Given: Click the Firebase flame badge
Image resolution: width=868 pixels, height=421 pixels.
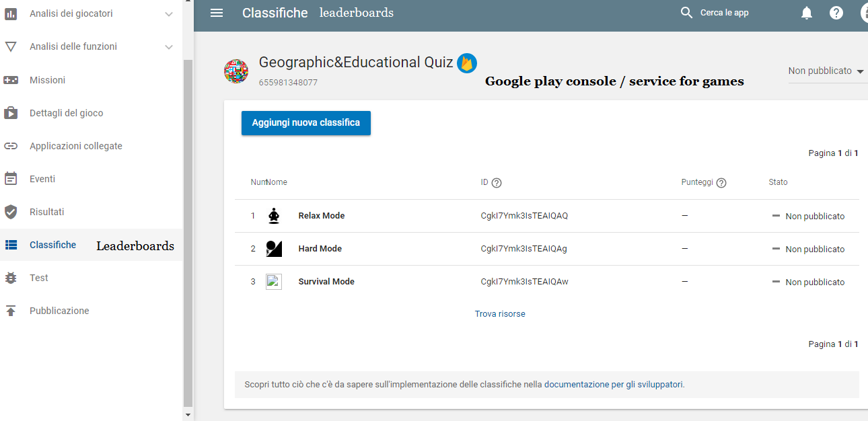Looking at the screenshot, I should click(x=467, y=63).
